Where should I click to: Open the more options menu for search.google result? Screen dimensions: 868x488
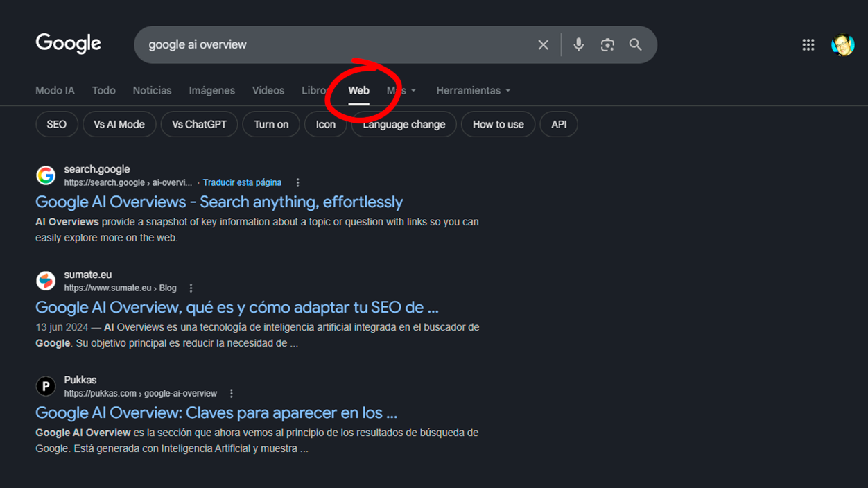[x=298, y=183]
